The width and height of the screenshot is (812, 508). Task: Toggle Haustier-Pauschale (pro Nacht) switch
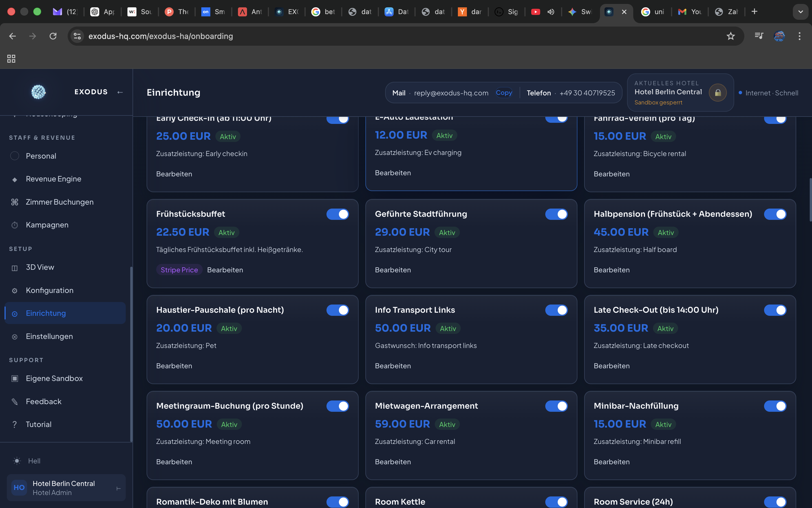tap(337, 310)
